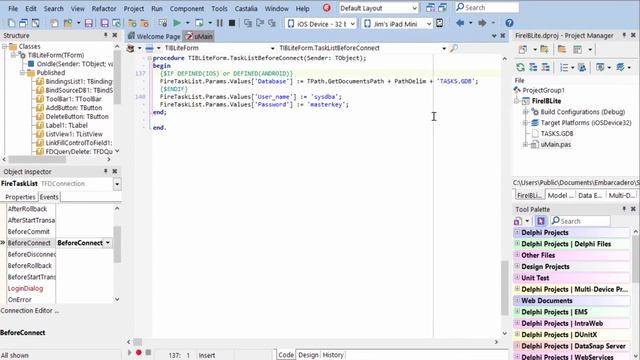Click the Save All toolbar icon
Screen dimensions: 640x360
[x=104, y=23]
